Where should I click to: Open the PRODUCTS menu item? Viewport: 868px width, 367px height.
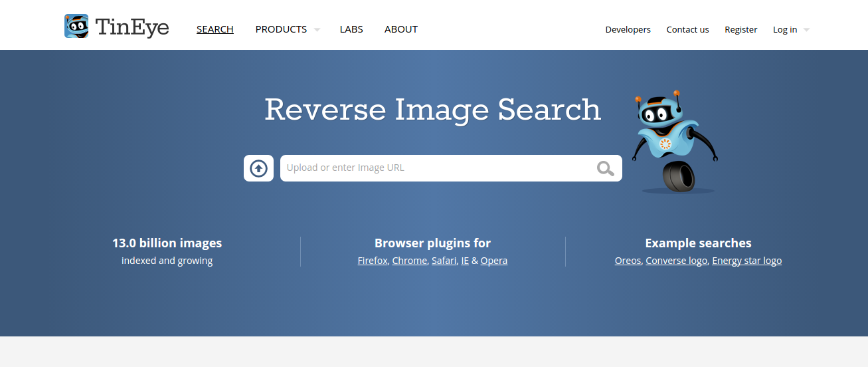(x=281, y=29)
